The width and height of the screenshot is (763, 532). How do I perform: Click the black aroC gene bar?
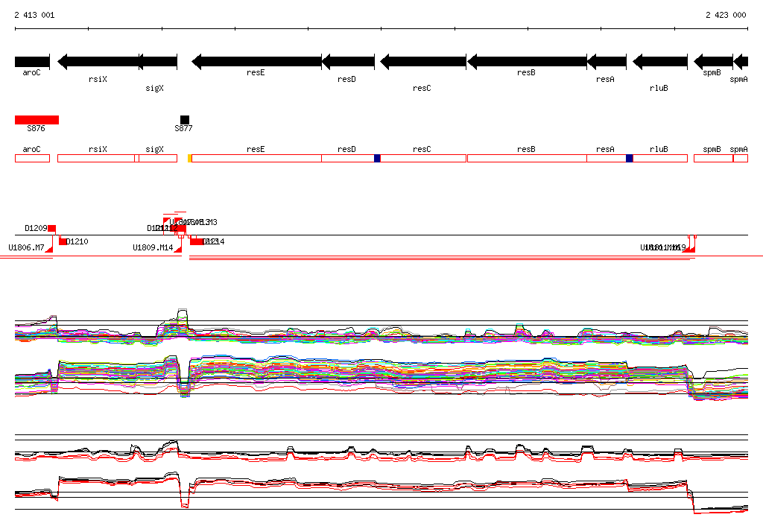32,62
